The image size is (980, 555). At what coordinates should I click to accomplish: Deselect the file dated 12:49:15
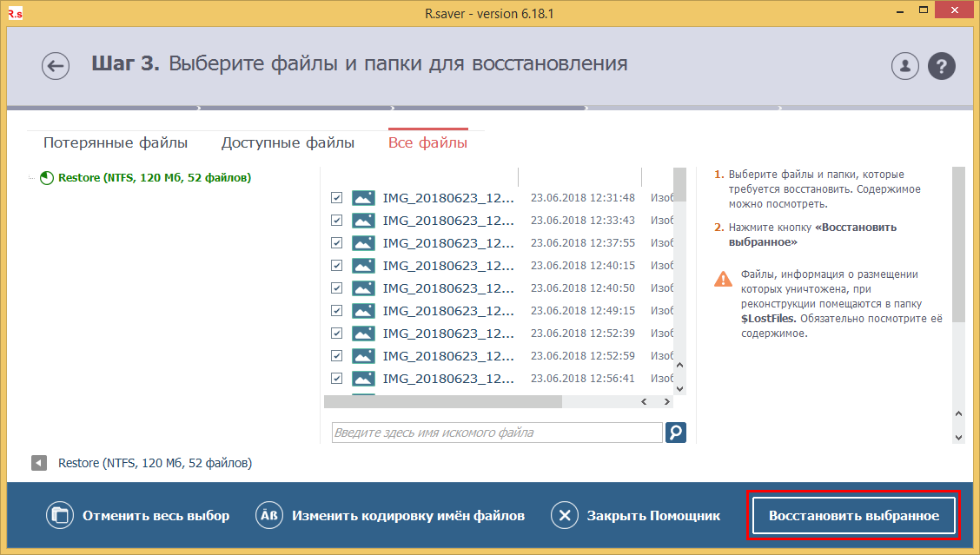tap(337, 311)
